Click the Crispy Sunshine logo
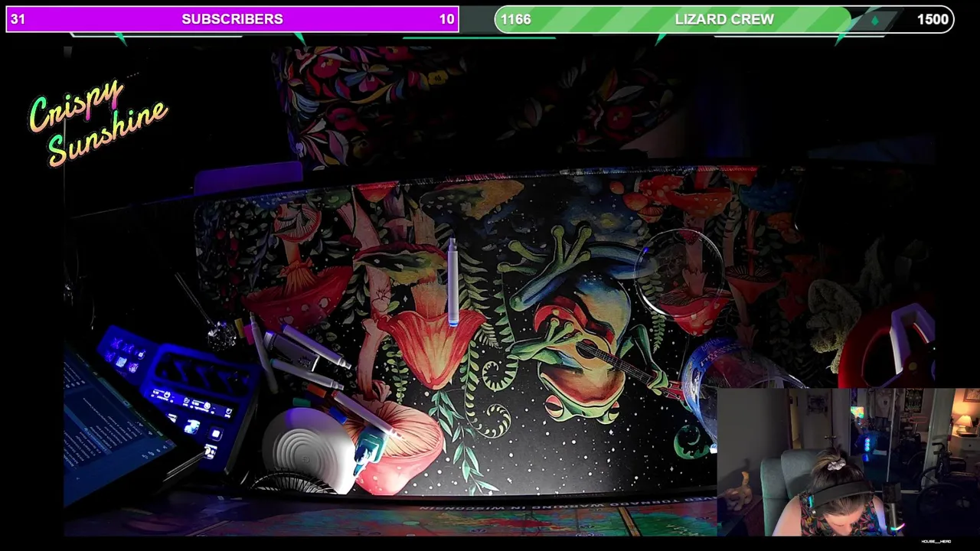Image resolution: width=980 pixels, height=551 pixels. pos(98,121)
